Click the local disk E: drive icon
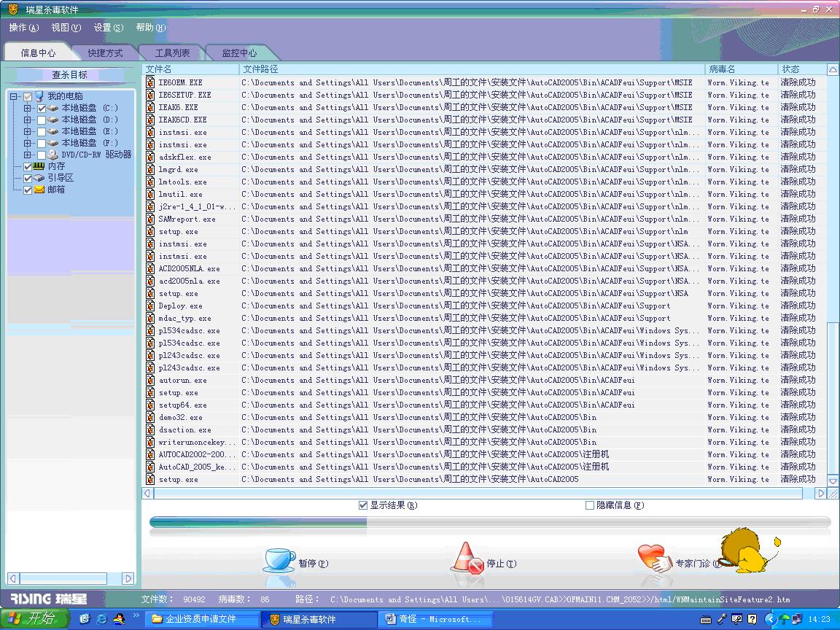This screenshot has width=840, height=630. coord(52,131)
